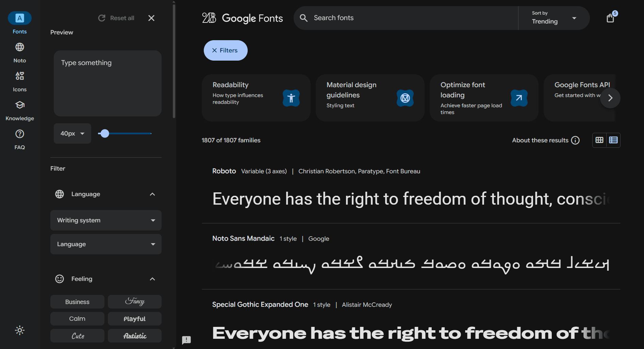Viewport: 644px width, 349px height.
Task: Click 'Variable (3 axes)' label
Action: (x=264, y=171)
